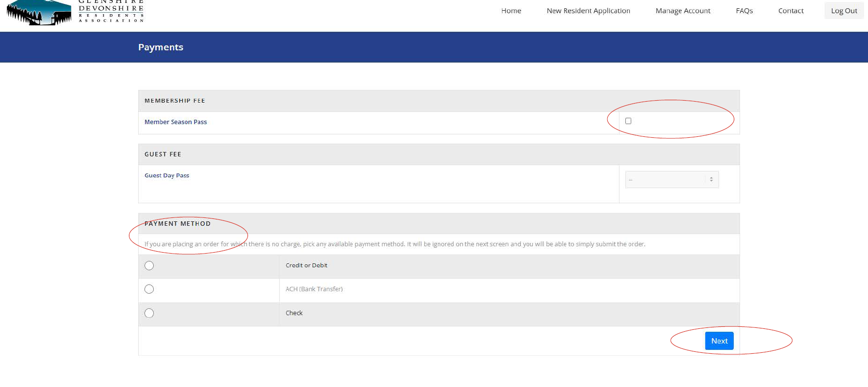Click the Next button
The image size is (868, 387).
point(719,341)
